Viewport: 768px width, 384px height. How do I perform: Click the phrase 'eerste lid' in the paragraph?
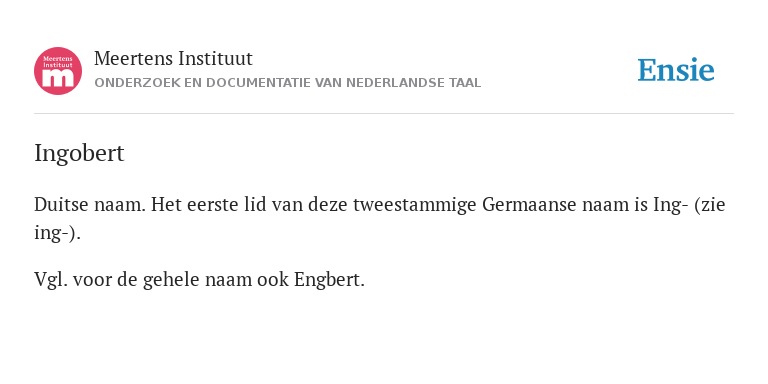(x=226, y=205)
